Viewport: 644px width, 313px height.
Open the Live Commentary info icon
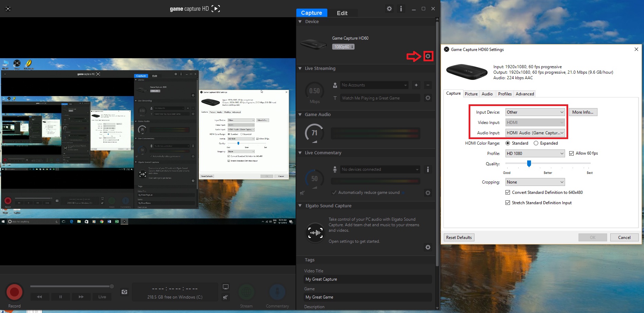tap(428, 169)
